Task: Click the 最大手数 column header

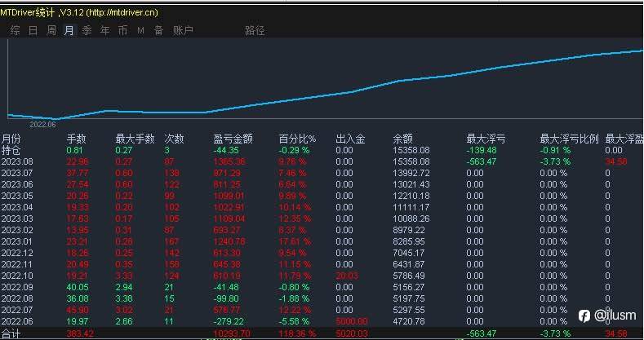Action: coord(135,139)
